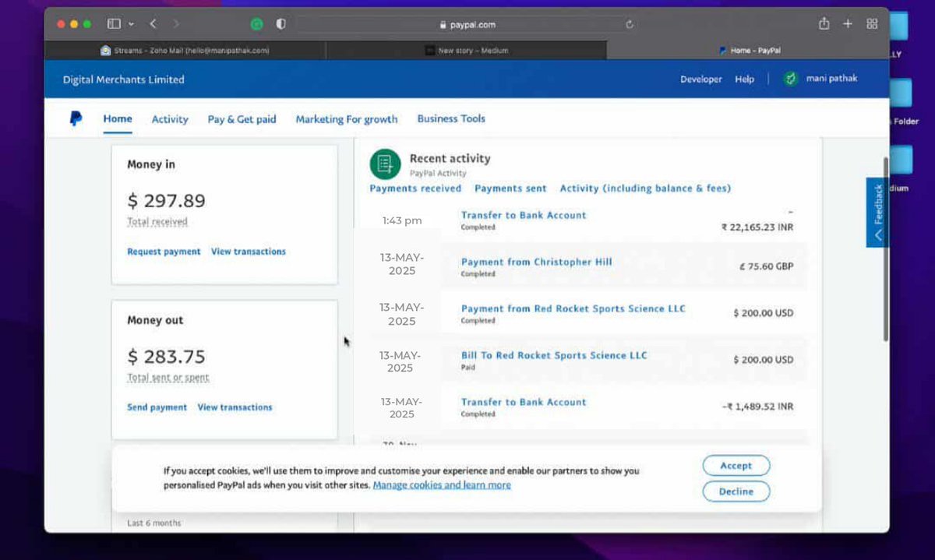Click the Total received label

(x=157, y=222)
